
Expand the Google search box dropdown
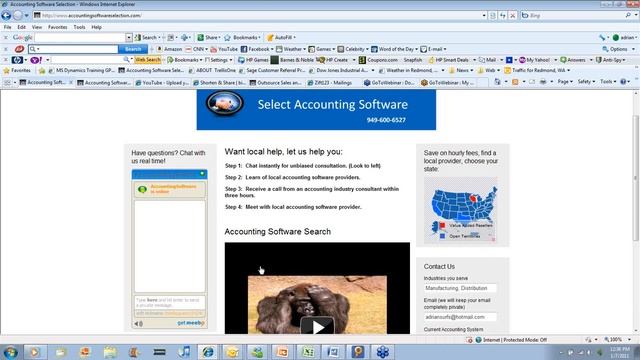[x=129, y=38]
